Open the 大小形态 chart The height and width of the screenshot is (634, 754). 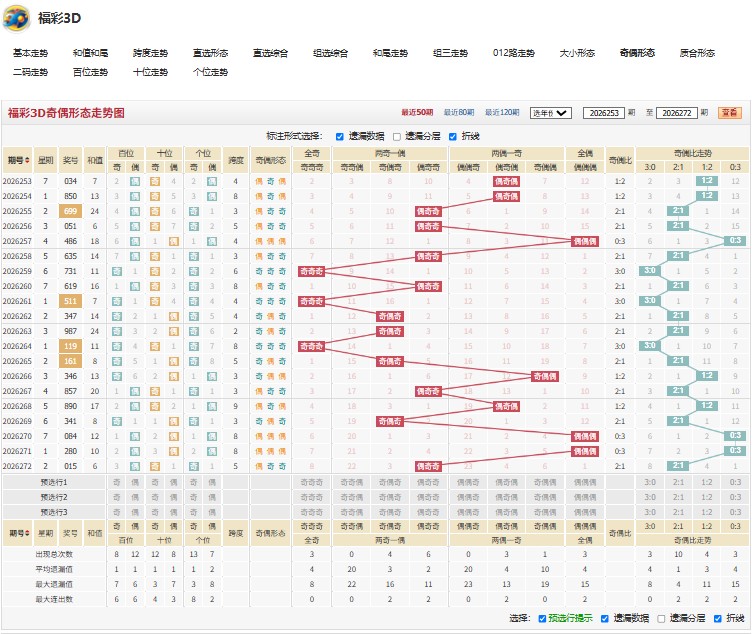(578, 53)
